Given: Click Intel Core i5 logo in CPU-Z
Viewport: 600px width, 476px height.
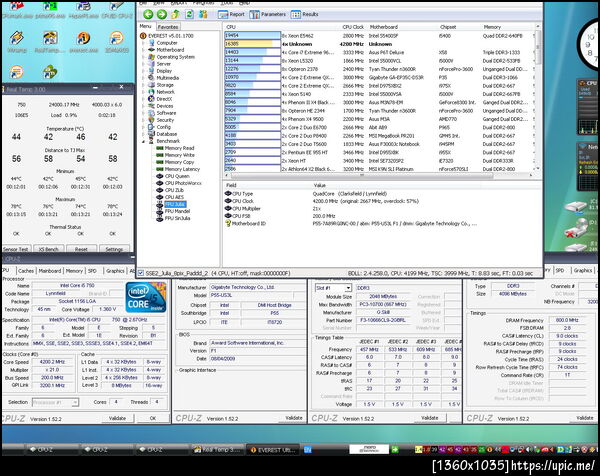Looking at the screenshot, I should coord(146,297).
